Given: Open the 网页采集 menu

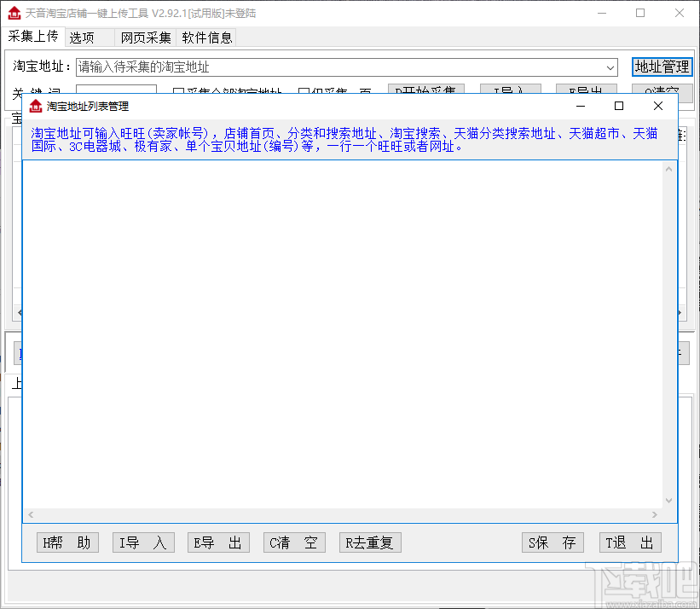Looking at the screenshot, I should 145,38.
